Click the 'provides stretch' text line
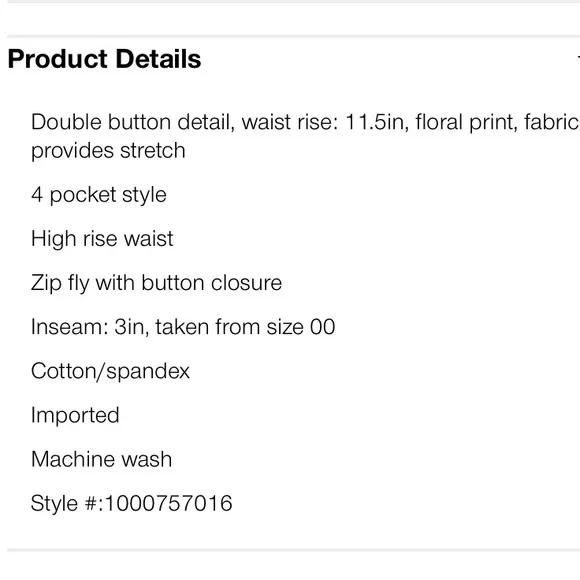 [x=108, y=151]
